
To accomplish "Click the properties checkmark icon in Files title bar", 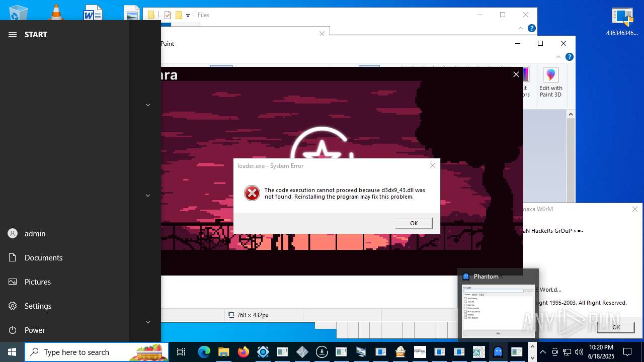I will click(168, 15).
